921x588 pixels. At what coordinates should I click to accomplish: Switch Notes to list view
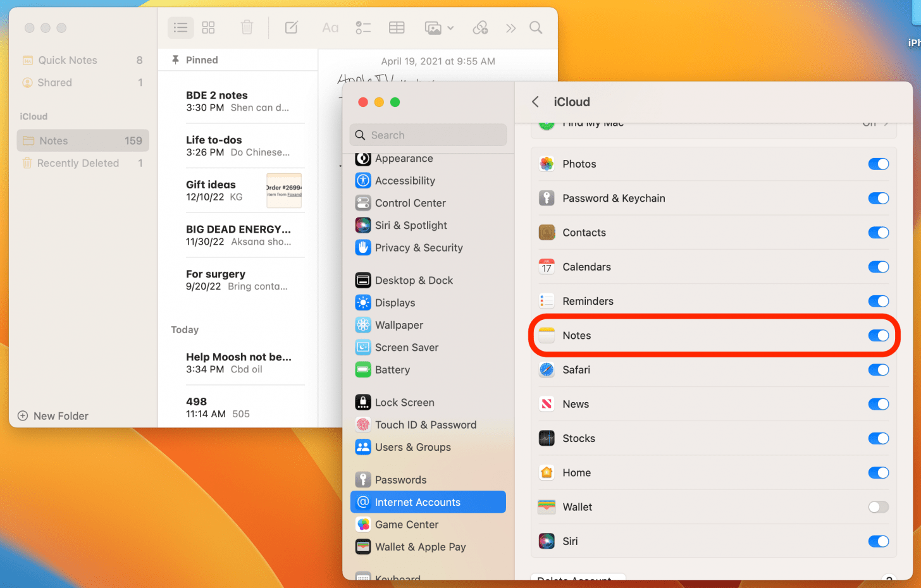(x=181, y=28)
